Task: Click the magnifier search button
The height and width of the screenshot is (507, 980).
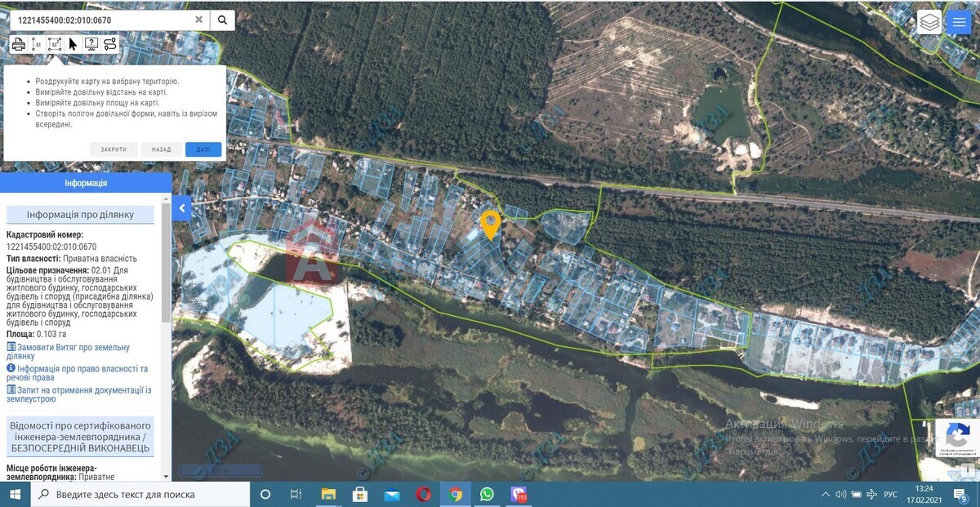Action: pos(222,20)
